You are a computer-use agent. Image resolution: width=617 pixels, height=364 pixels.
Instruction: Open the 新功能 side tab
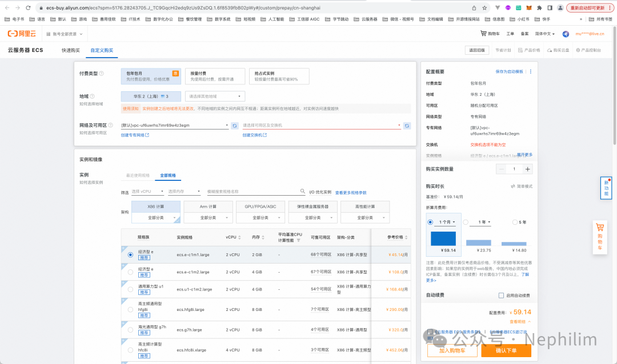(606, 188)
